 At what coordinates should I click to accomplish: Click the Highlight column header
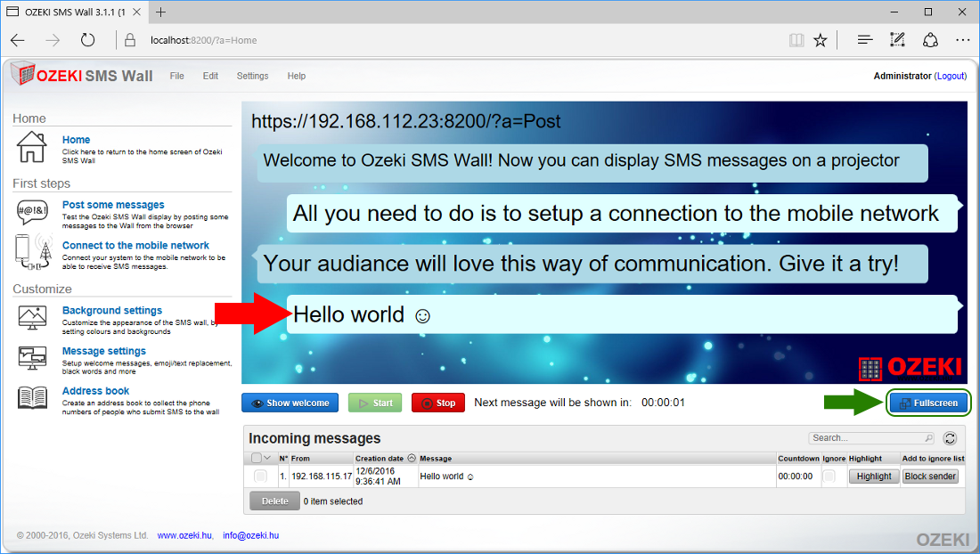pos(865,459)
